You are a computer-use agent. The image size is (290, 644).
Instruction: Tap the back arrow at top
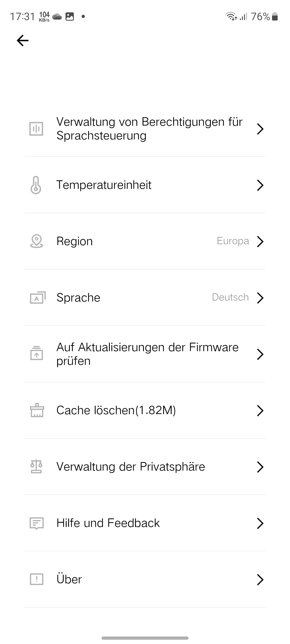coord(23,41)
